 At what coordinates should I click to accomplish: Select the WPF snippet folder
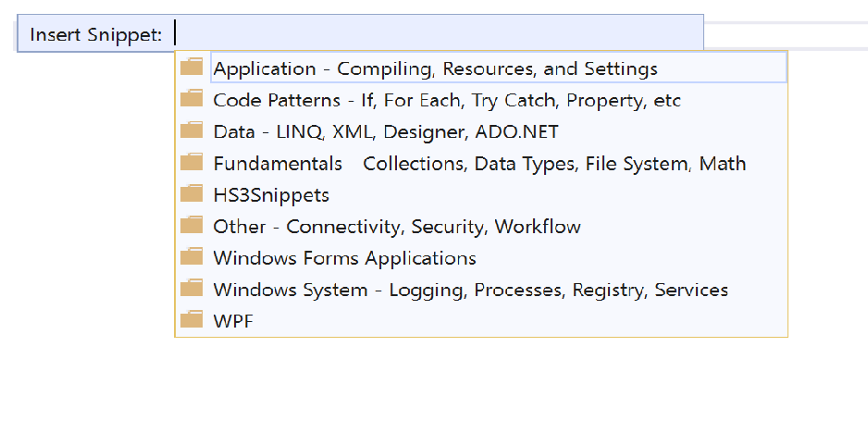[x=233, y=321]
